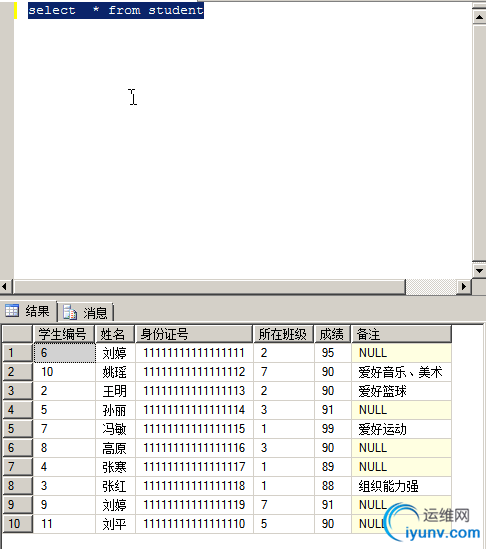Click name cell 高原
Image resolution: width=486 pixels, height=549 pixels.
(115, 447)
